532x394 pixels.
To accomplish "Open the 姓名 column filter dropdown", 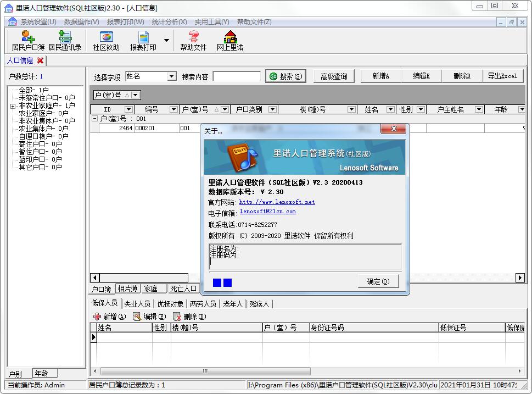I will tap(390, 109).
